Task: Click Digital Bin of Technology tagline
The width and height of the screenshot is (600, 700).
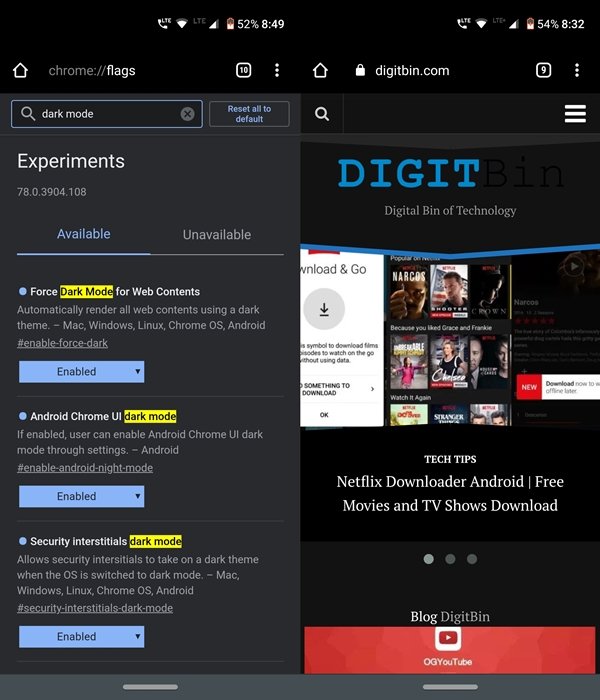Action: pyautogui.click(x=450, y=210)
